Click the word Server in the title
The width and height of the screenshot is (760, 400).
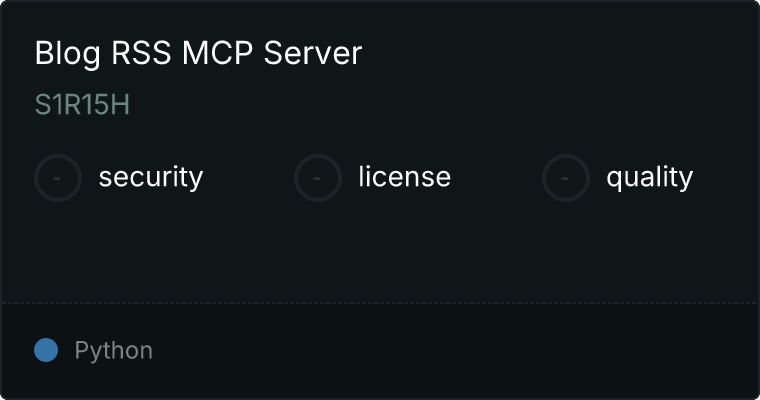pyautogui.click(x=313, y=53)
